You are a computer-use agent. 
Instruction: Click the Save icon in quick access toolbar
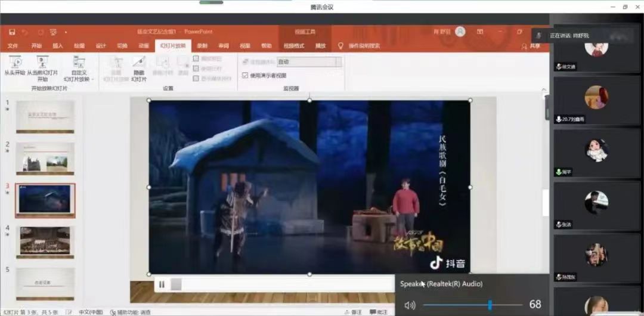(11, 32)
